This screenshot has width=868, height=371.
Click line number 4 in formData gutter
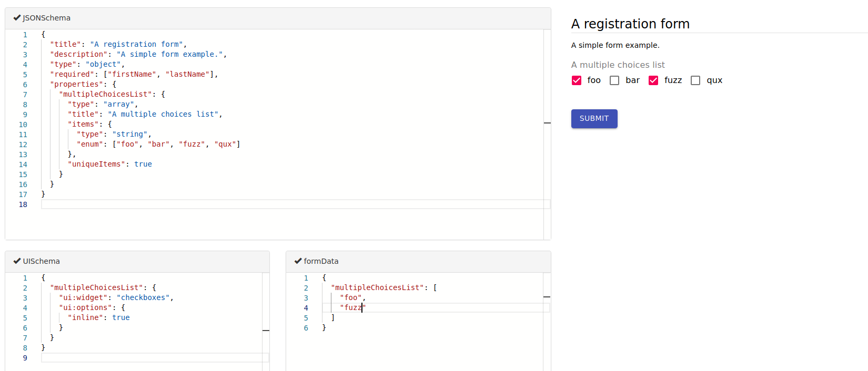tap(306, 308)
